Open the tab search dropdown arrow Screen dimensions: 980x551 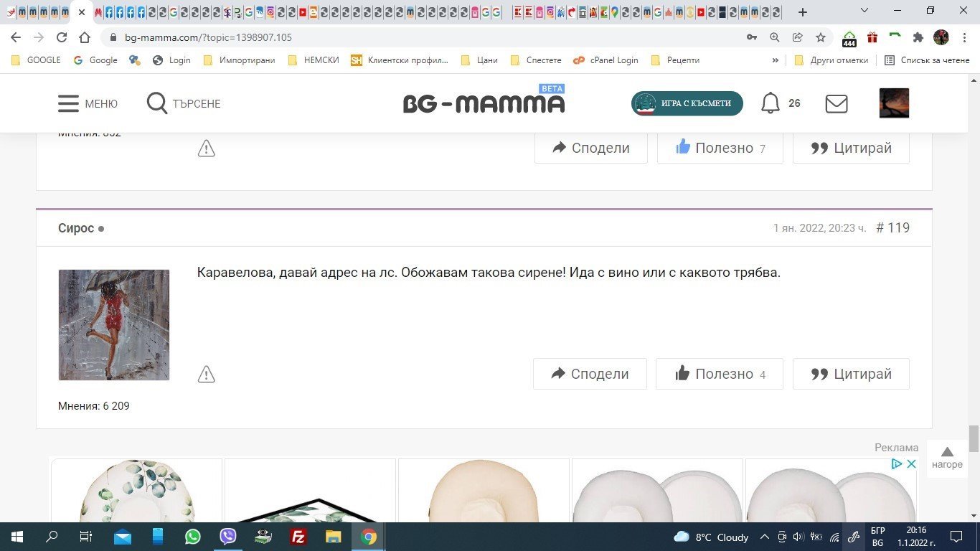pos(864,11)
